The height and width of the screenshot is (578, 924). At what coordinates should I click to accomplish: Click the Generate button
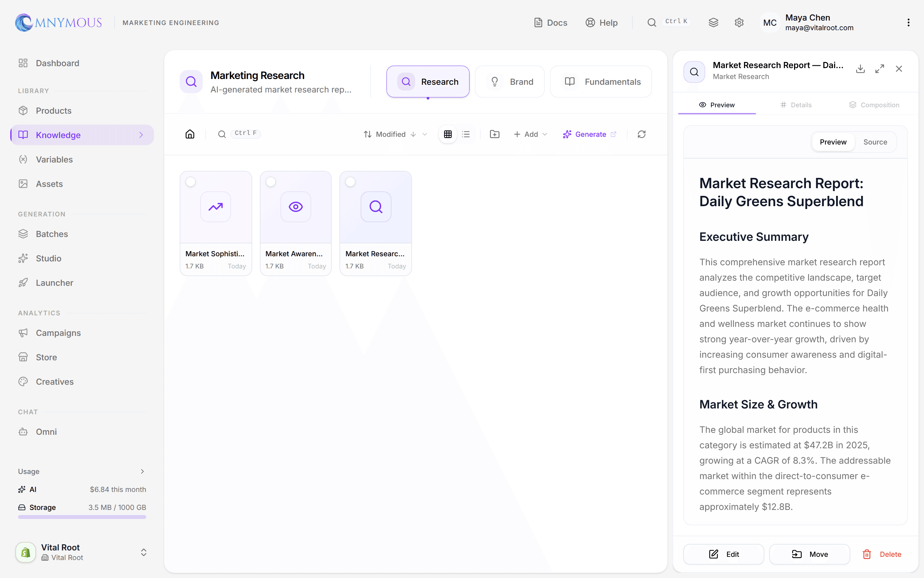coord(589,134)
